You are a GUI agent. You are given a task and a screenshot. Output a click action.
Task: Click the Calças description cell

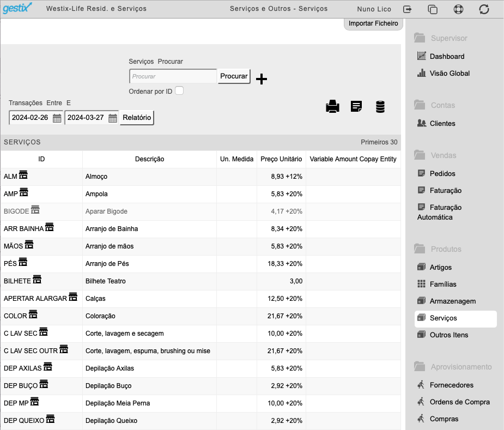149,299
